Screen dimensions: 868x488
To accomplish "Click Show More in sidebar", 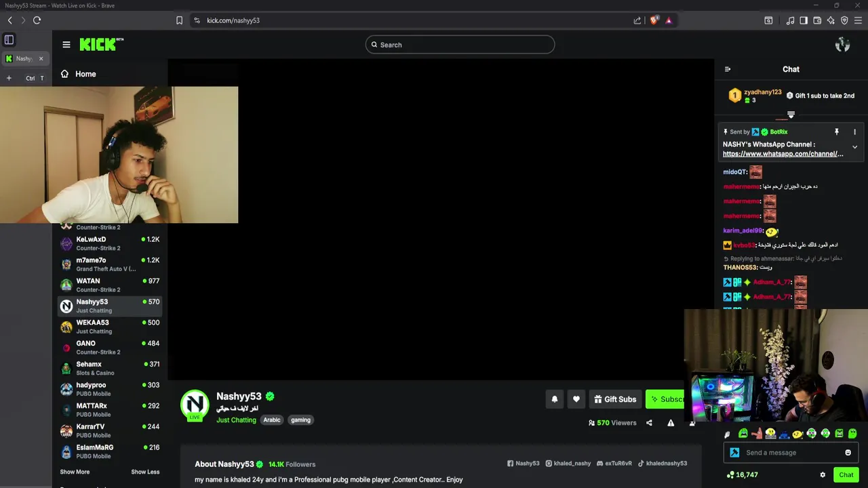I will click(x=75, y=472).
